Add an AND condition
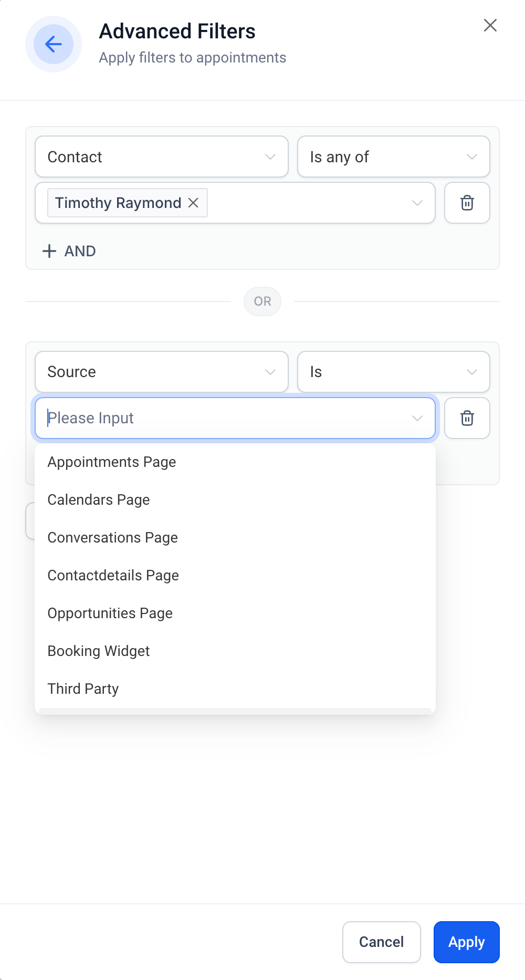 point(69,251)
